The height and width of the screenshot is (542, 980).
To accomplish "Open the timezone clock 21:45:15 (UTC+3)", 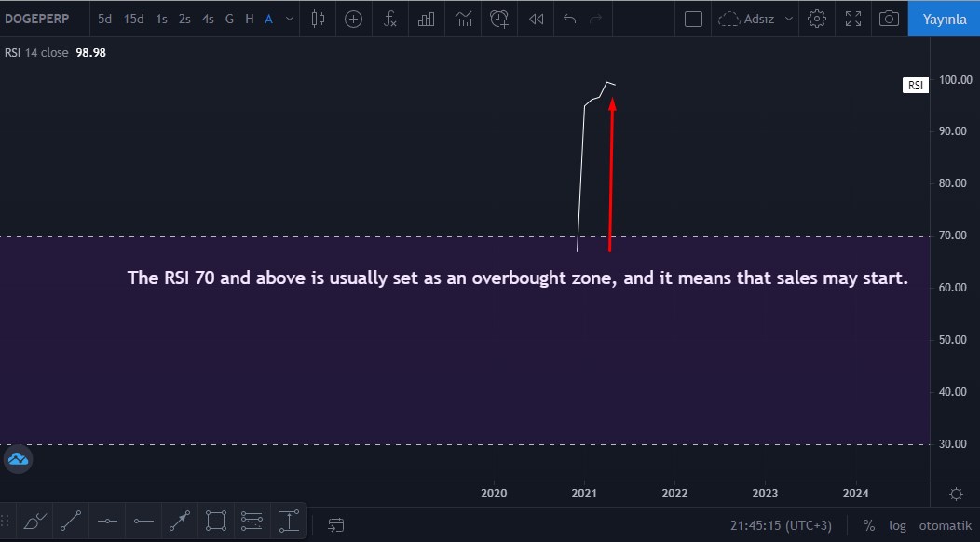I will click(x=781, y=526).
